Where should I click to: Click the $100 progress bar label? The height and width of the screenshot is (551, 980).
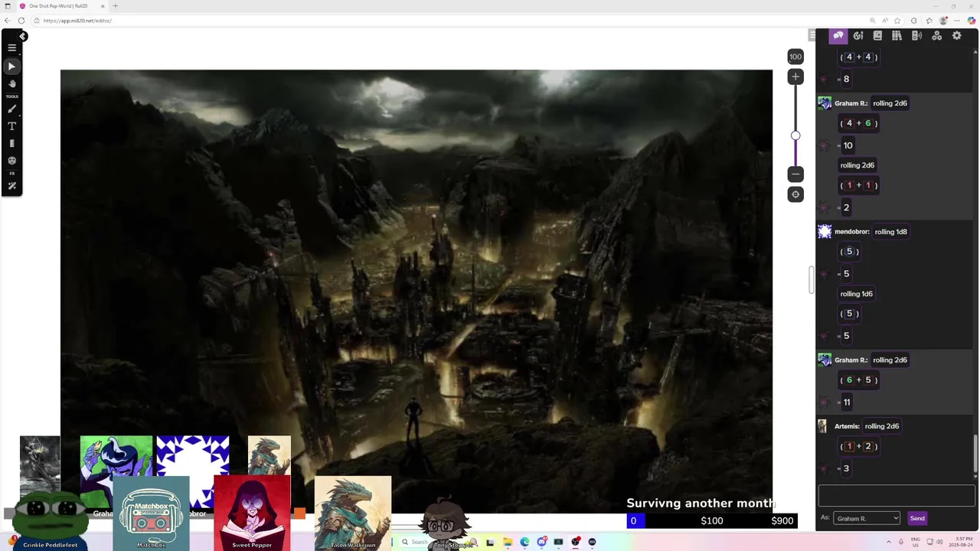point(712,521)
